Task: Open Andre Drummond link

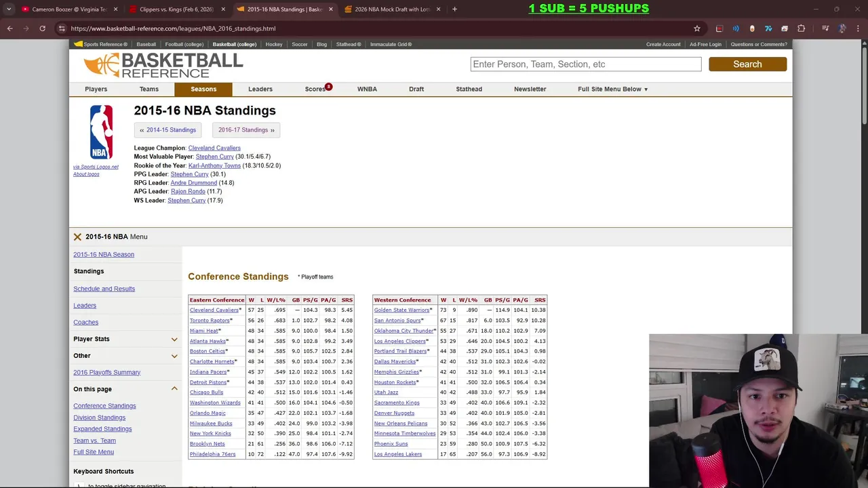Action: click(194, 183)
